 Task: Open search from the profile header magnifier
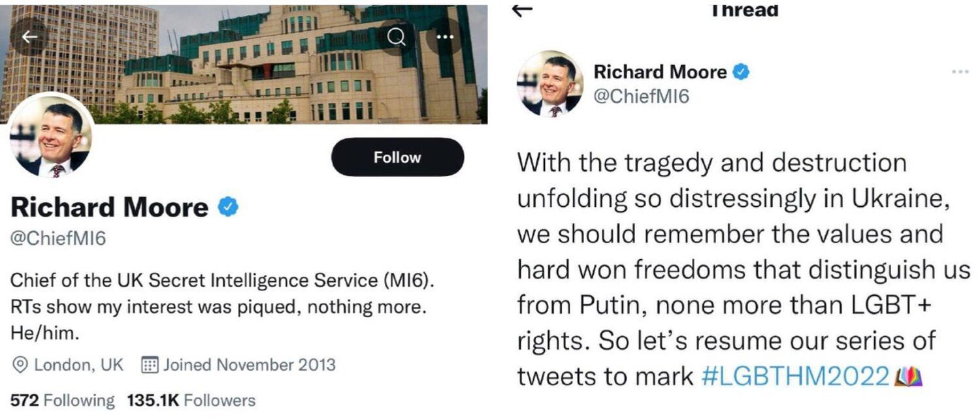pyautogui.click(x=397, y=37)
